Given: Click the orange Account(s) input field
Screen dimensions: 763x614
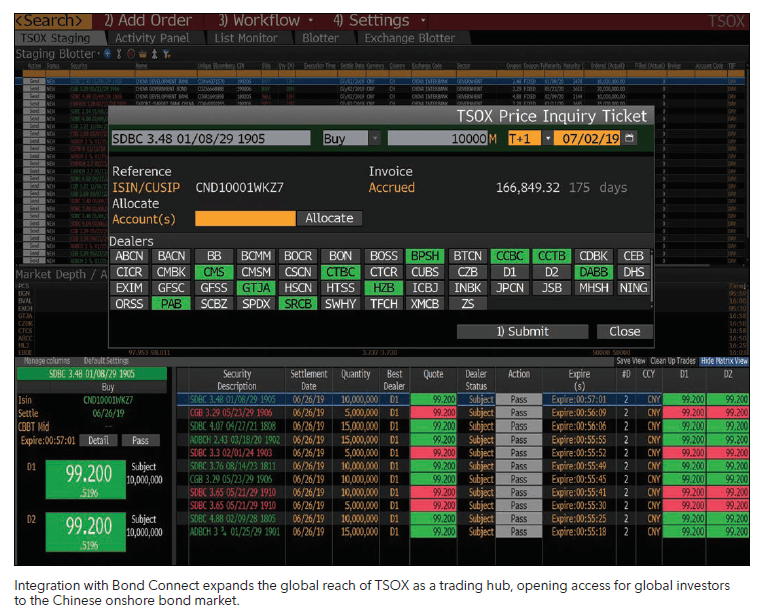Looking at the screenshot, I should pyautogui.click(x=245, y=218).
